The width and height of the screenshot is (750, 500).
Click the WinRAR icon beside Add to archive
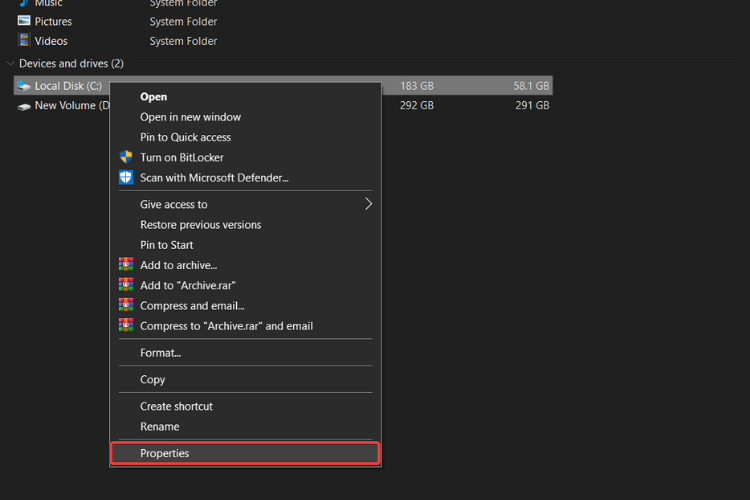coord(126,265)
